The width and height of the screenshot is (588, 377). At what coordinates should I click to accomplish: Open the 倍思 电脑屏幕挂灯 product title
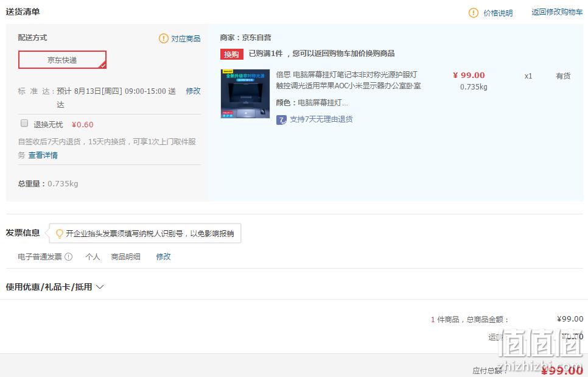pos(348,80)
